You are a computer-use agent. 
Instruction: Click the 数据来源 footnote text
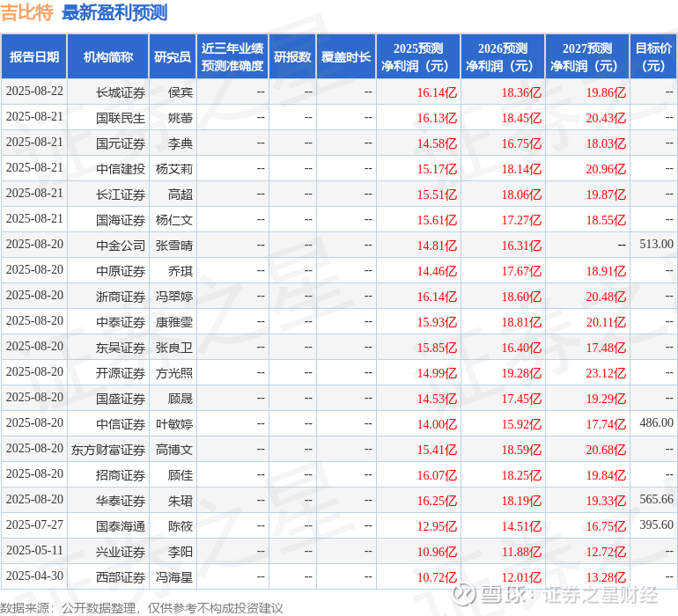(142, 608)
